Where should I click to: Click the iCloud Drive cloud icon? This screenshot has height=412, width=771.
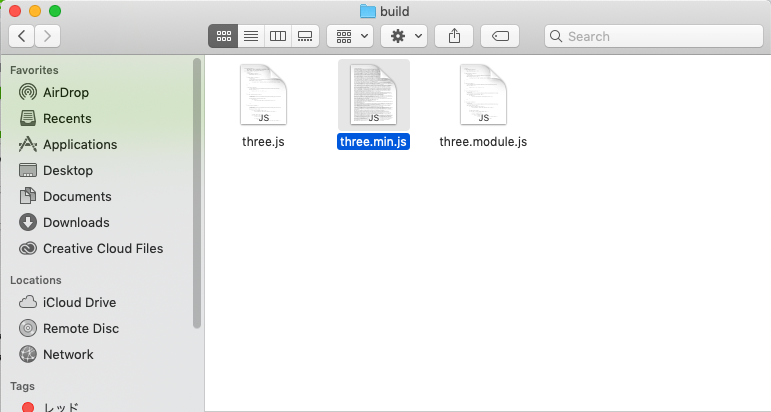click(28, 302)
